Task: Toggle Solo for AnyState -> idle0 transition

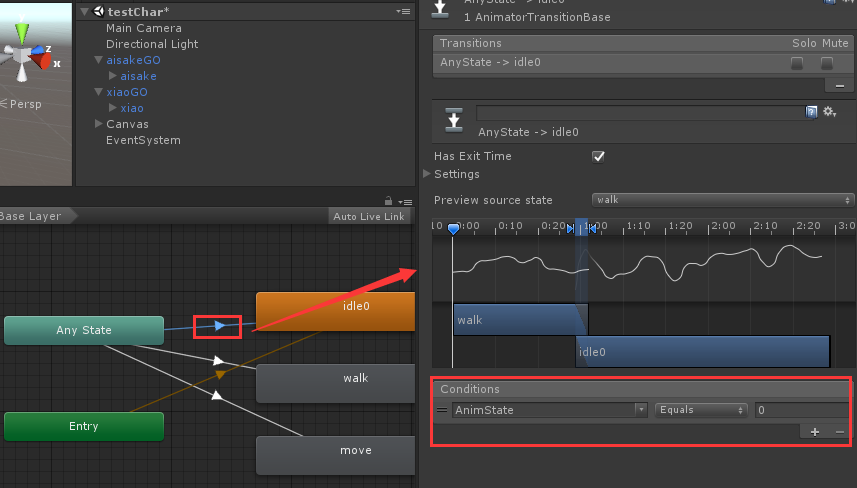Action: coord(797,63)
